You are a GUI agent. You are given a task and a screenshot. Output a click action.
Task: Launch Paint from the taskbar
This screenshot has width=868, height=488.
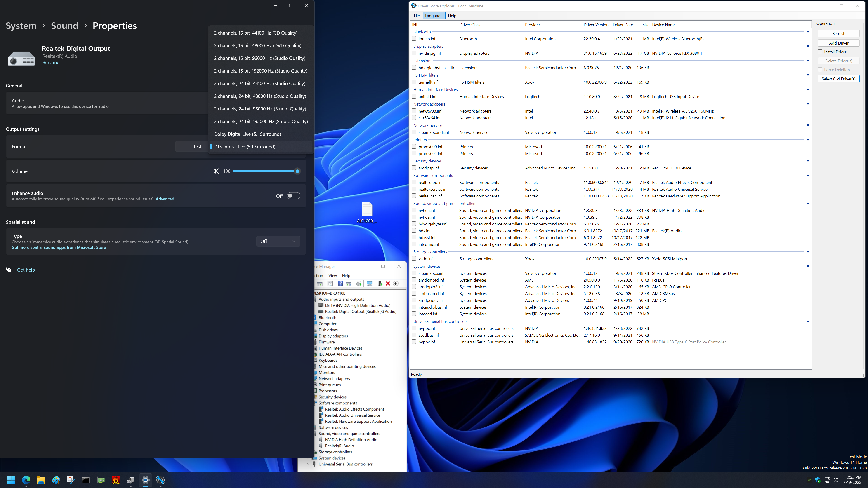point(56,480)
